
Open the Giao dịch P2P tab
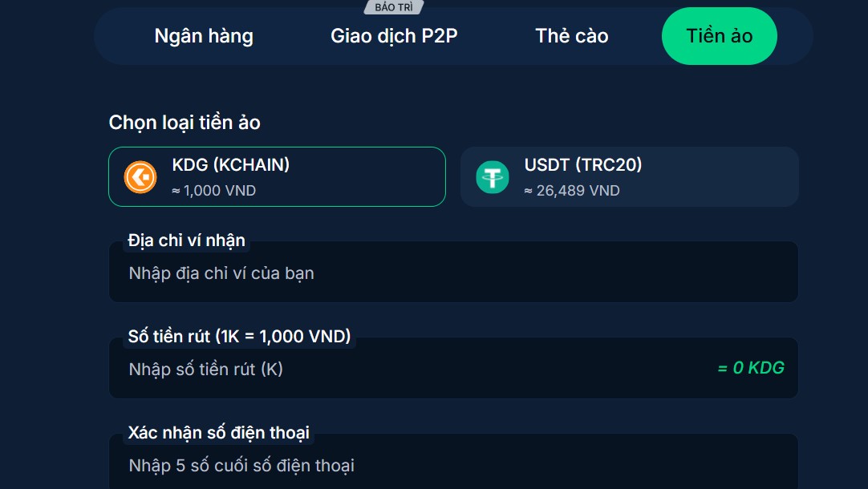[x=394, y=35]
